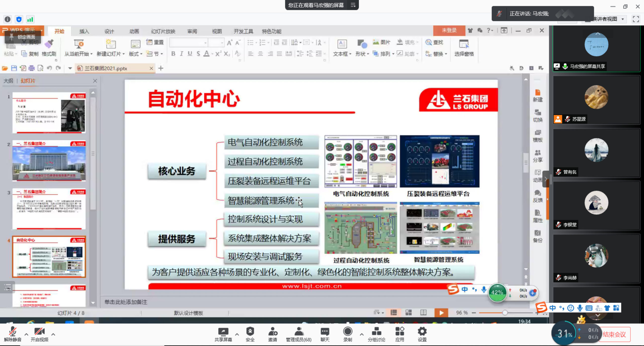Open templates panel (模板) in right sidebar

(x=538, y=136)
